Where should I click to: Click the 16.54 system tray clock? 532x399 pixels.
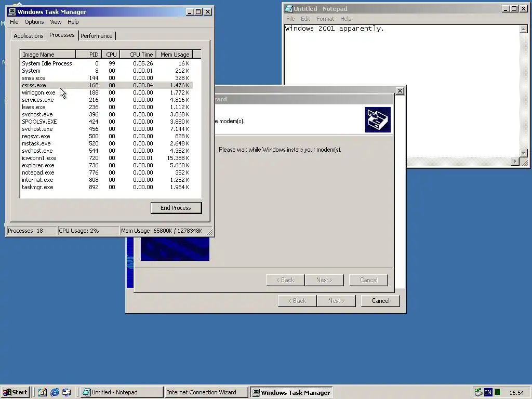516,393
